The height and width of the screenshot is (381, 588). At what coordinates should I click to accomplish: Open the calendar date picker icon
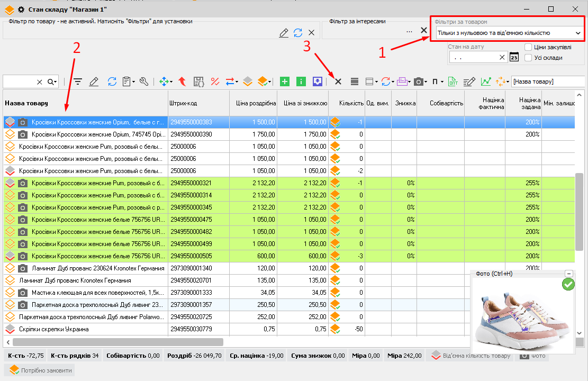coord(514,57)
